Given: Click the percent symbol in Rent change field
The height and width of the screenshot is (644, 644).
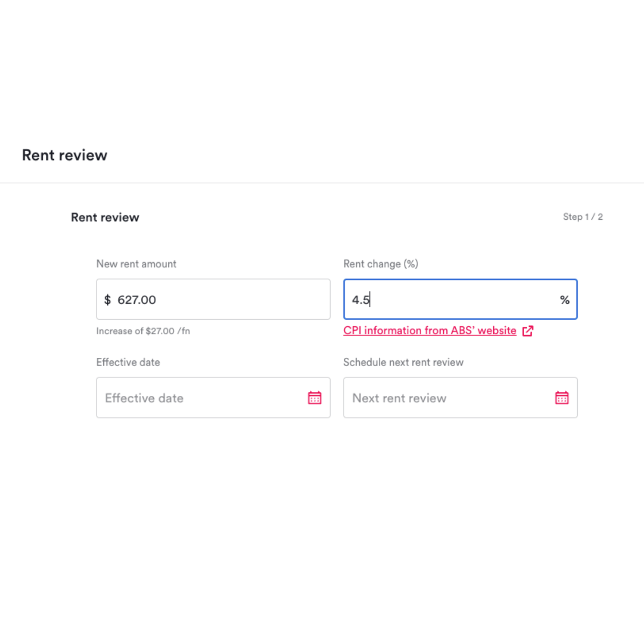Looking at the screenshot, I should (x=565, y=300).
